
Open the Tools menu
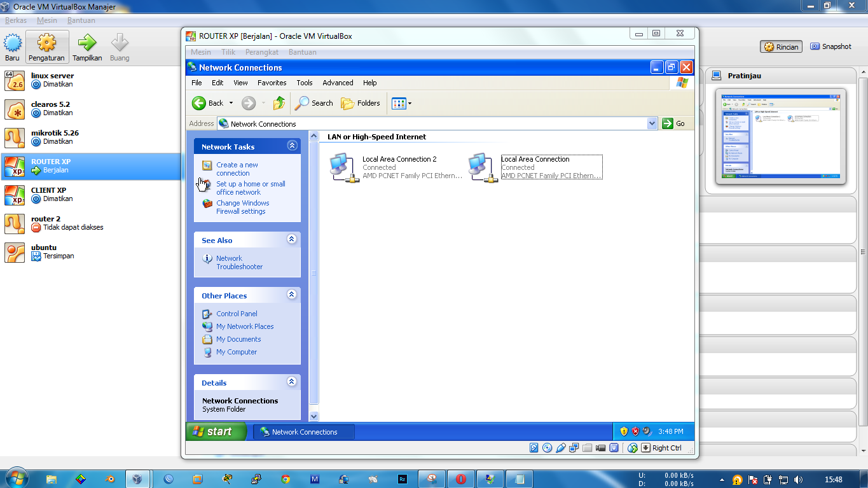pyautogui.click(x=305, y=83)
